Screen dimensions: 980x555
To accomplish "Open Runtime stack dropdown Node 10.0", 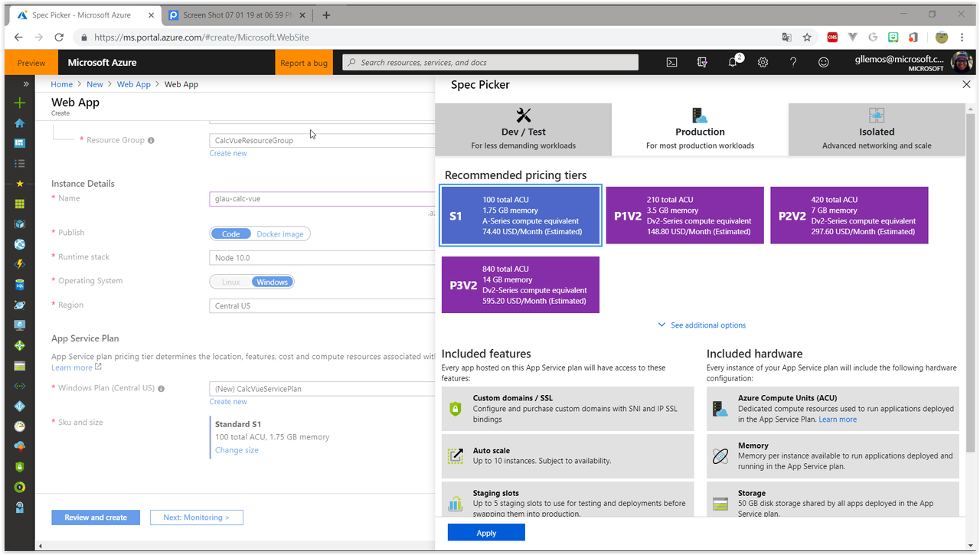I will (x=322, y=258).
